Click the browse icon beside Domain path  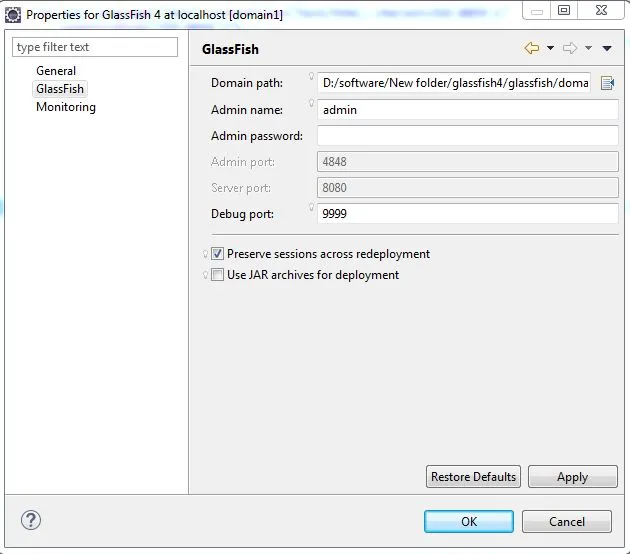point(607,83)
